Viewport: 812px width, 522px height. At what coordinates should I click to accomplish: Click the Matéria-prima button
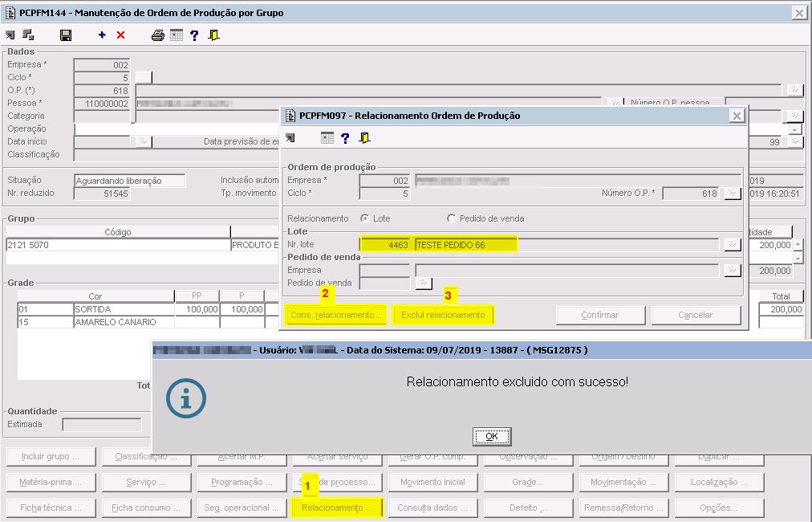(51, 482)
